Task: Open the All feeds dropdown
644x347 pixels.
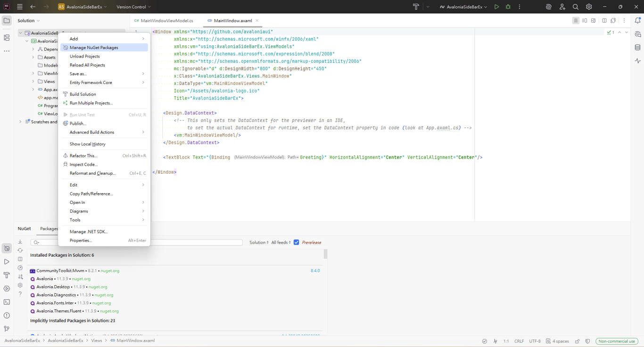Action: 281,243
